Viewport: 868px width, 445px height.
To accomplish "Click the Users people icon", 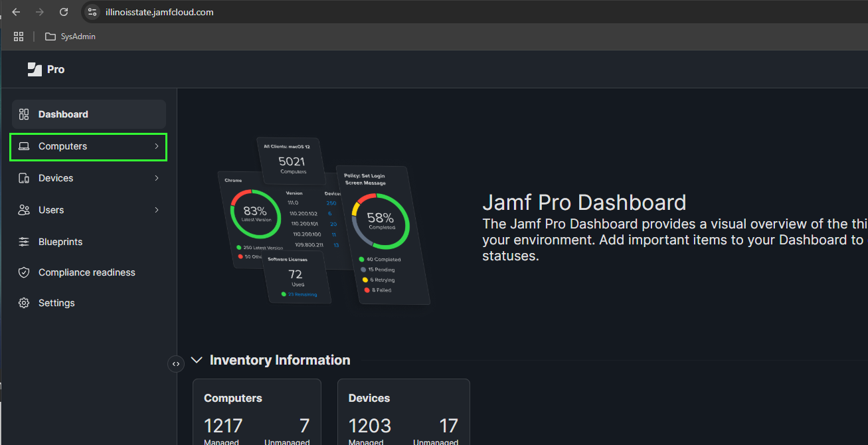I will [x=24, y=210].
